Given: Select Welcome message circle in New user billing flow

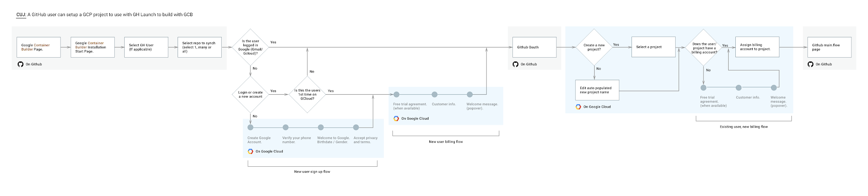Looking at the screenshot, I should tap(470, 95).
